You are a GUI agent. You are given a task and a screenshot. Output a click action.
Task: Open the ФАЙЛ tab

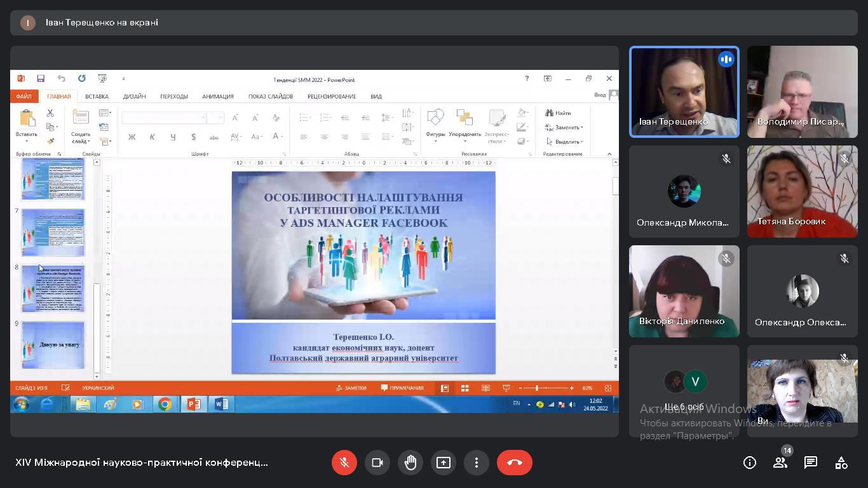24,97
